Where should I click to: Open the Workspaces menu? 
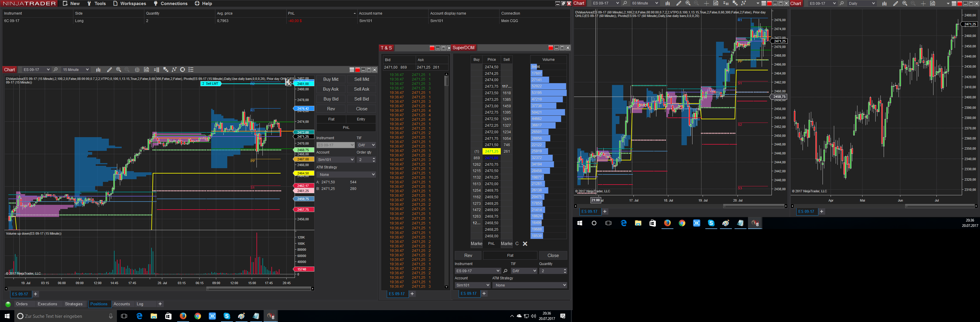[129, 3]
